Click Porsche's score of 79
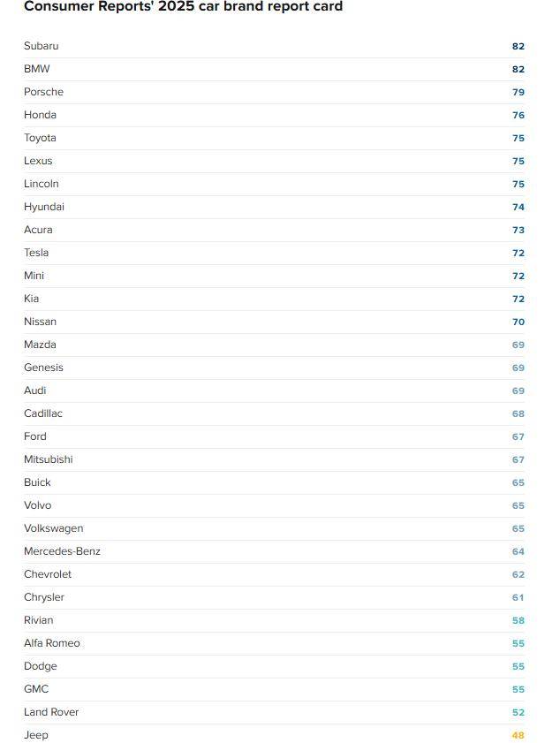Screen dimensions: 560x743 [518, 92]
